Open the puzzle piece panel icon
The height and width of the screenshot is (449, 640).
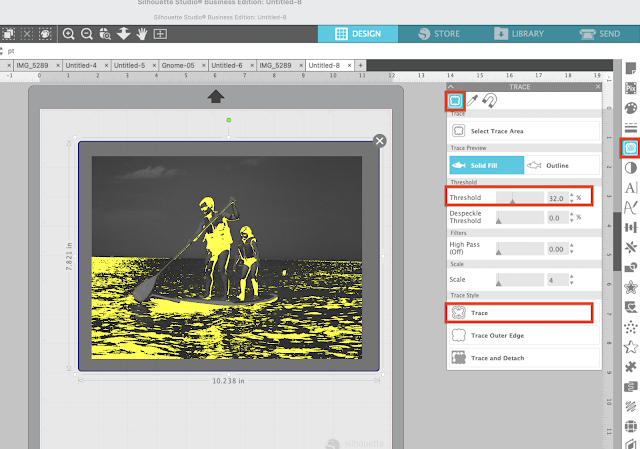coord(631,367)
